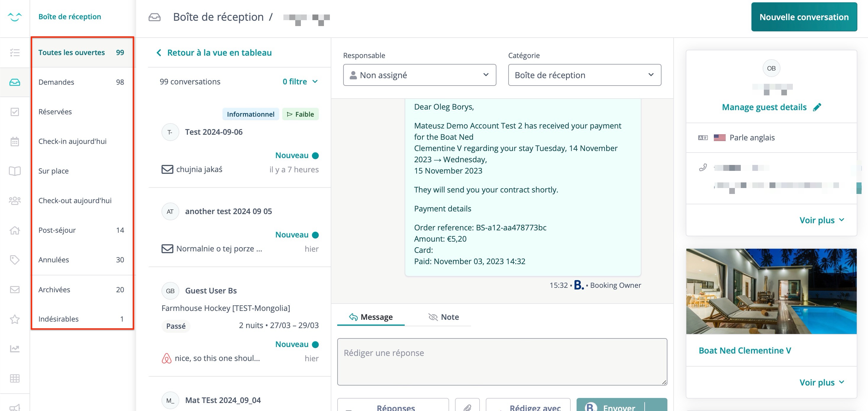Open the Boat Ned Clementine V property photo
The width and height of the screenshot is (868, 411).
[771, 291]
